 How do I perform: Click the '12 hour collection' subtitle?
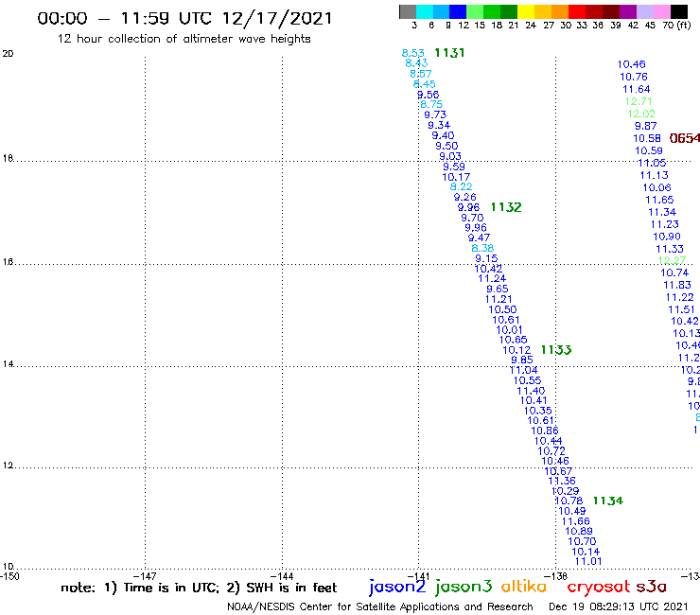click(184, 39)
